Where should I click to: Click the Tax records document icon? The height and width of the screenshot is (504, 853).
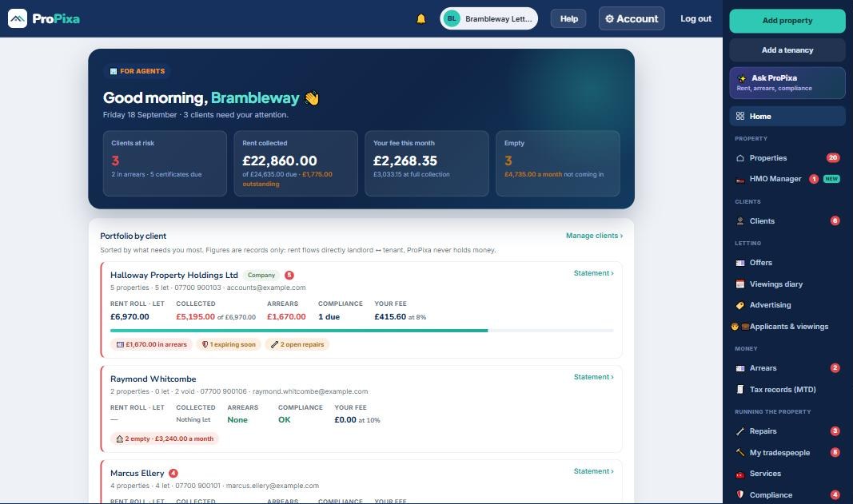tap(739, 389)
